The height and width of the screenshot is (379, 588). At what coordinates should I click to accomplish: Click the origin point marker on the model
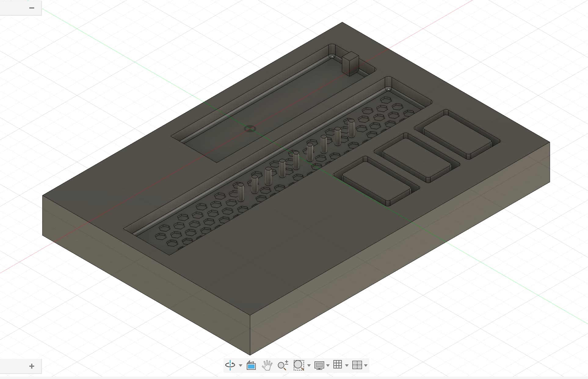tap(250, 129)
